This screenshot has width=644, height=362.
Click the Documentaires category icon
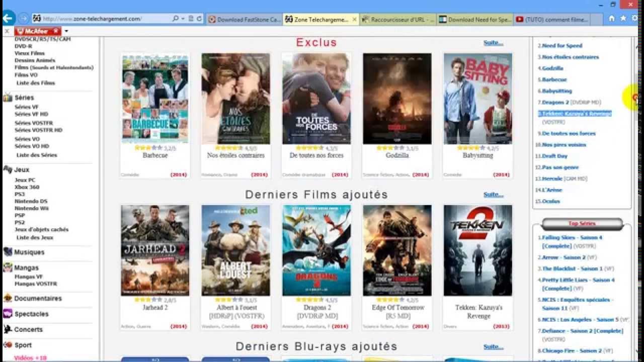pos(8,298)
